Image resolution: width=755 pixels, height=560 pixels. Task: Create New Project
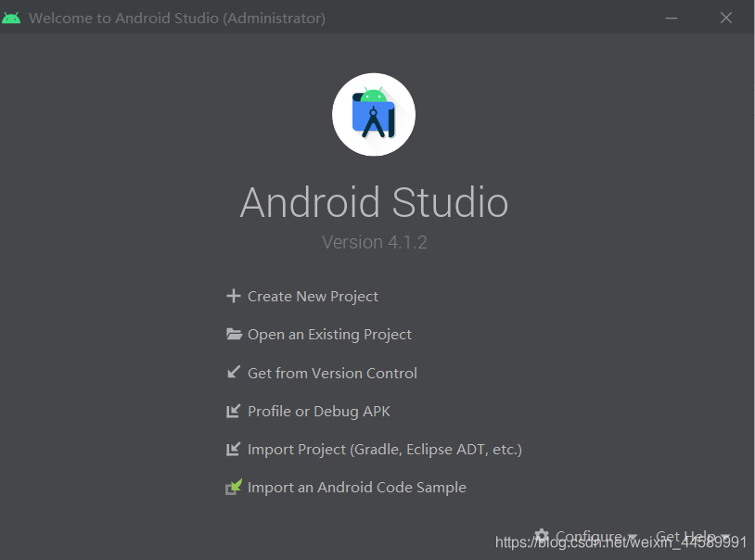click(x=313, y=296)
